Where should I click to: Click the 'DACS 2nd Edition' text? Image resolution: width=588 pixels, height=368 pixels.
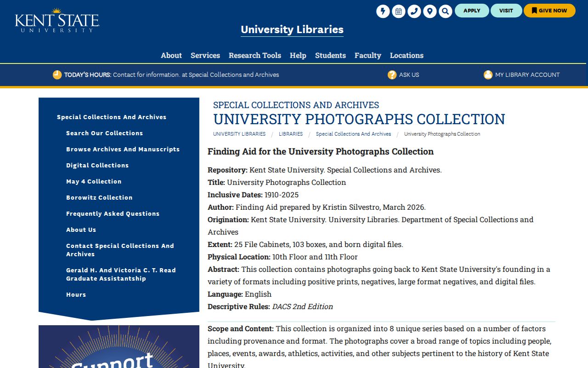(x=302, y=306)
